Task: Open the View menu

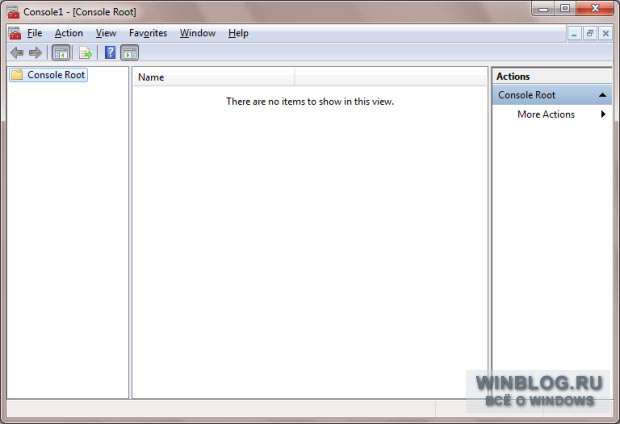Action: tap(106, 33)
